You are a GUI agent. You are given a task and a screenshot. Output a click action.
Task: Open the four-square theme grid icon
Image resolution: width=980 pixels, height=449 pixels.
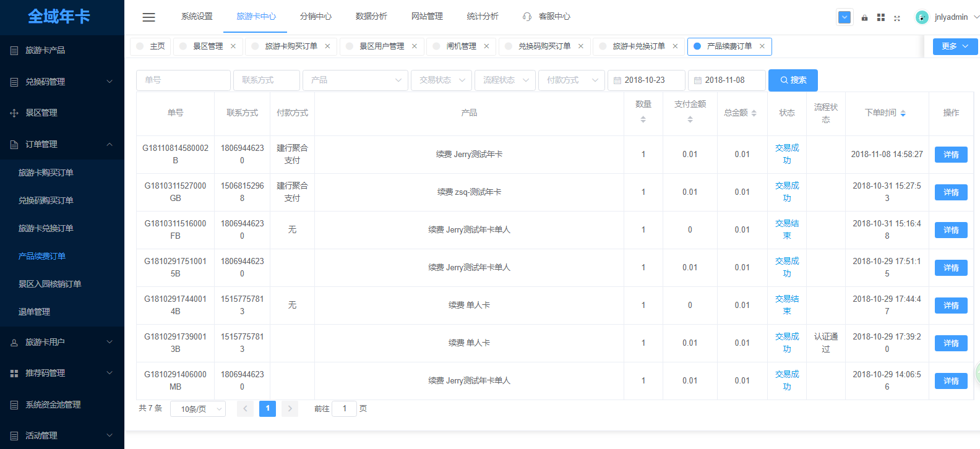pos(881,18)
